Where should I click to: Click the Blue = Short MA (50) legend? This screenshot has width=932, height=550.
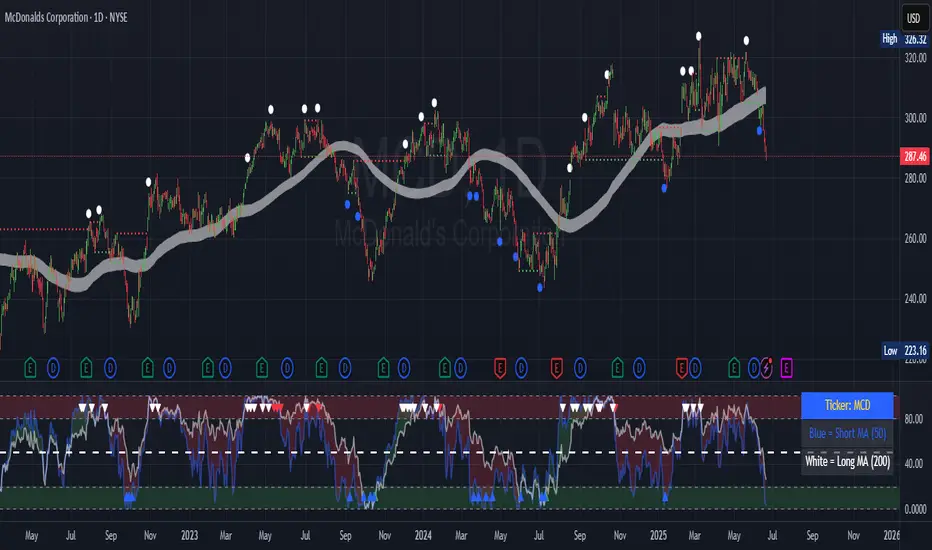847,433
